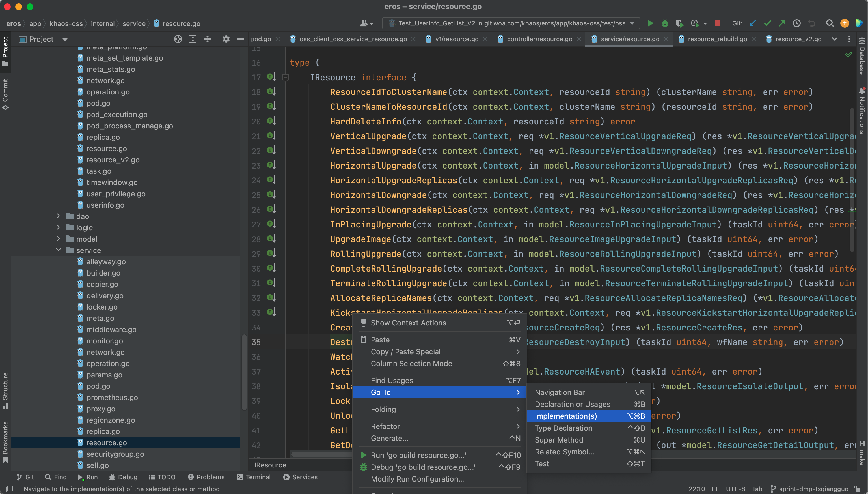Open Project panel settings gear
The height and width of the screenshot is (494, 868).
226,39
